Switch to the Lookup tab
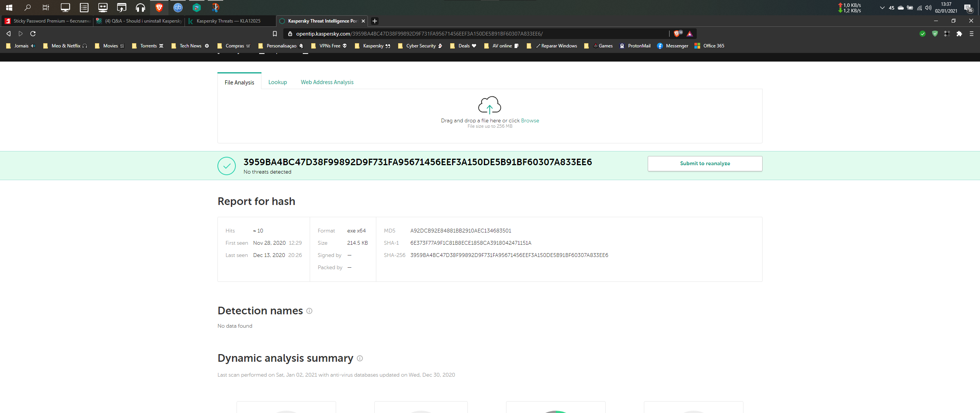The image size is (980, 413). point(278,82)
